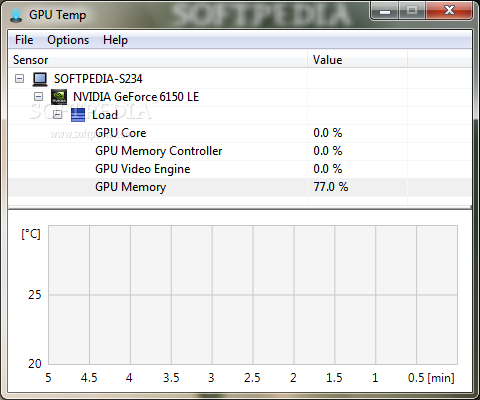The width and height of the screenshot is (480, 400).
Task: Click the NVIDIA logo icon
Action: pyautogui.click(x=59, y=97)
